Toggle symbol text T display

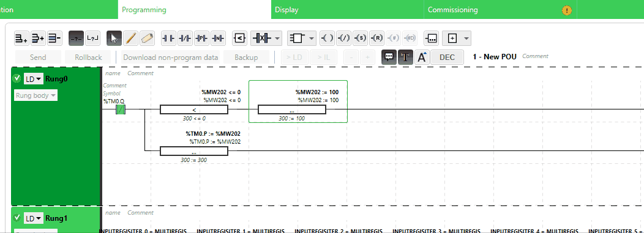coord(405,57)
